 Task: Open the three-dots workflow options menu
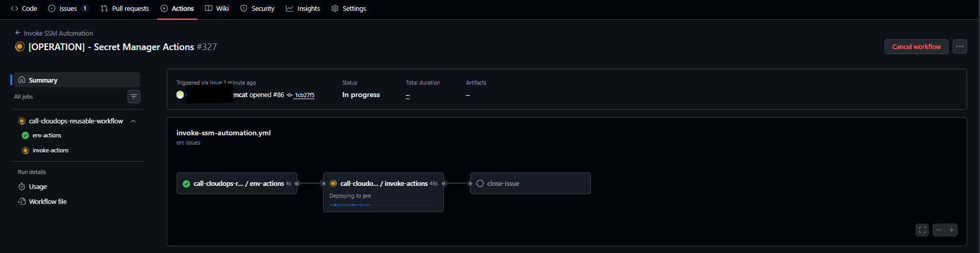(959, 46)
